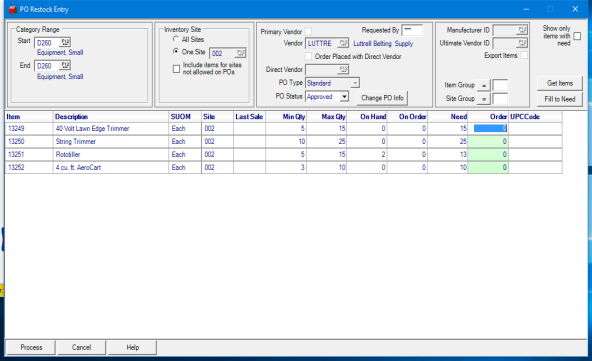This screenshot has height=361, width=592.
Task: Click the Item Group value field
Action: [x=500, y=85]
